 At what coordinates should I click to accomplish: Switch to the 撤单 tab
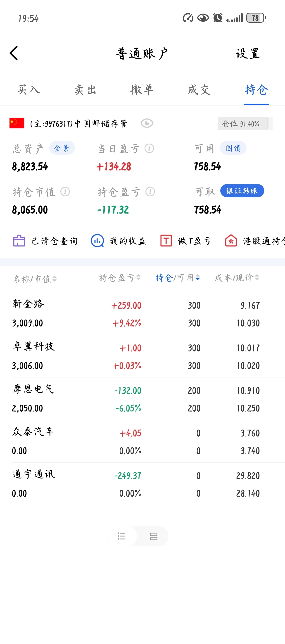(x=142, y=90)
